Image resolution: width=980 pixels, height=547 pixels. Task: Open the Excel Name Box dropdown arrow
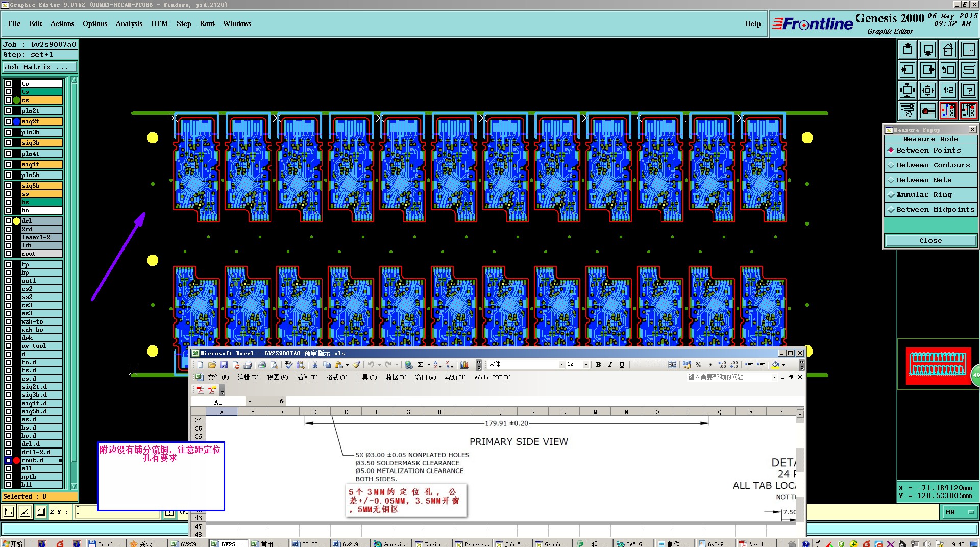[x=250, y=402]
